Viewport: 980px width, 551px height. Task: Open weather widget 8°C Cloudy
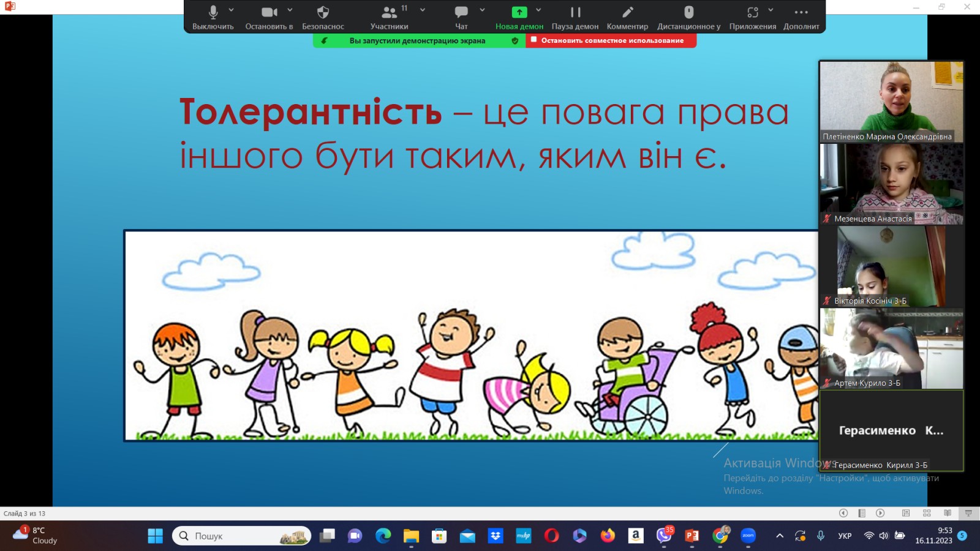tap(36, 536)
